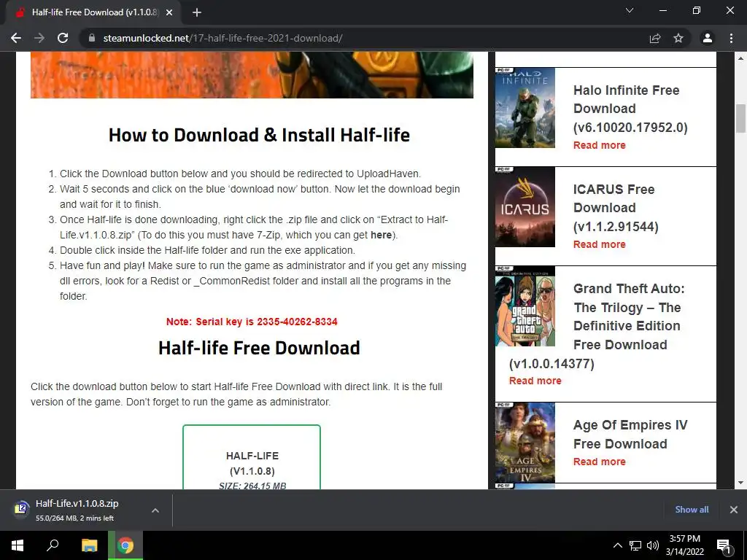
Task: Open the Age Of Empires IV title
Action: pos(630,435)
